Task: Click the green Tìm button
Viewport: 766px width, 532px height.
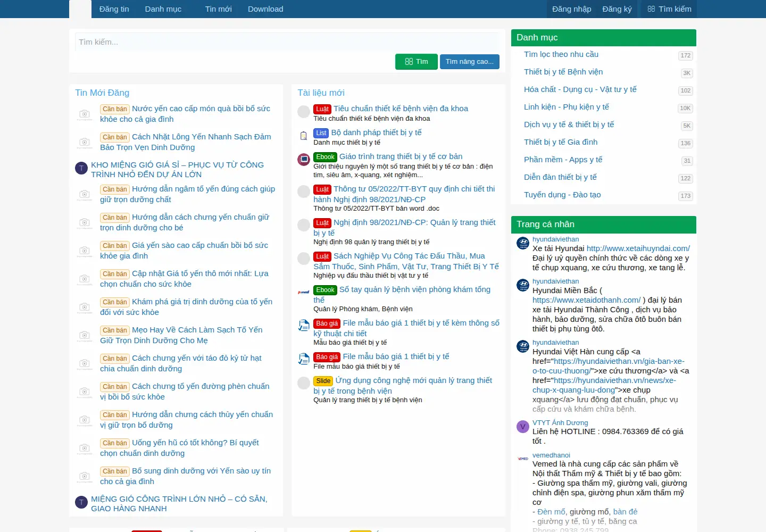Action: pos(417,62)
